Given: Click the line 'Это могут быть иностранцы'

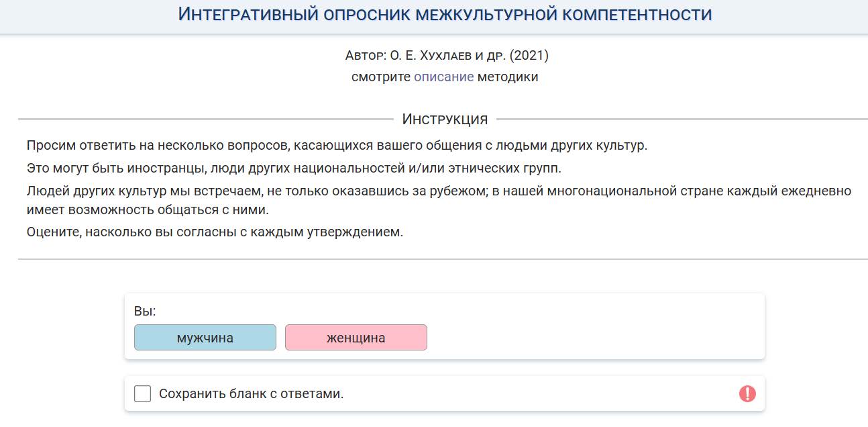Looking at the screenshot, I should [294, 167].
